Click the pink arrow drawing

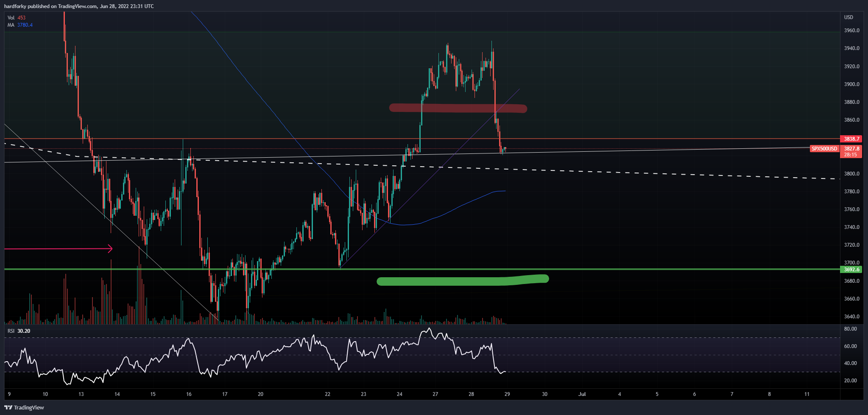point(59,249)
